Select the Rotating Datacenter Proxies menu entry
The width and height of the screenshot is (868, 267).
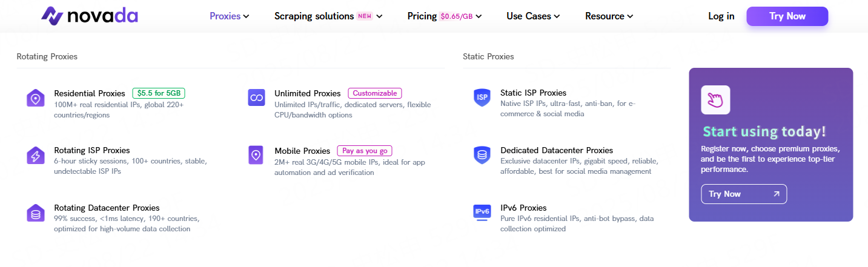coord(107,208)
